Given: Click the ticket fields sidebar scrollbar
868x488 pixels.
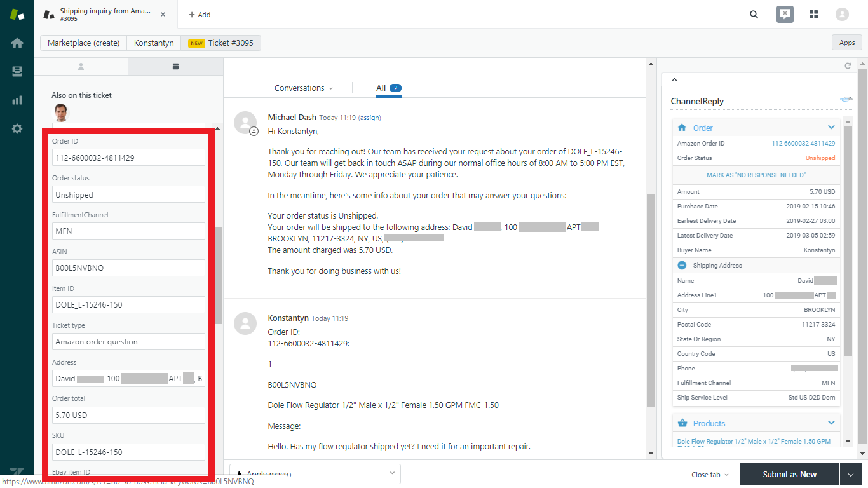Looking at the screenshot, I should point(219,276).
